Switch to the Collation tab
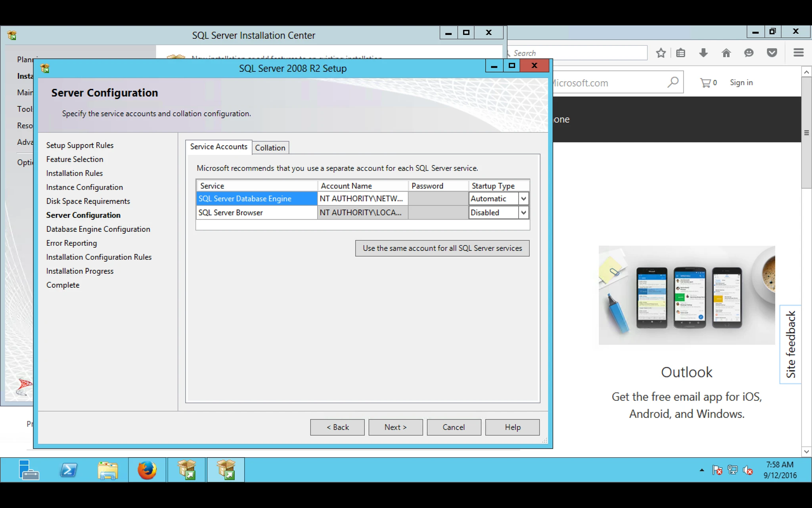 point(270,148)
